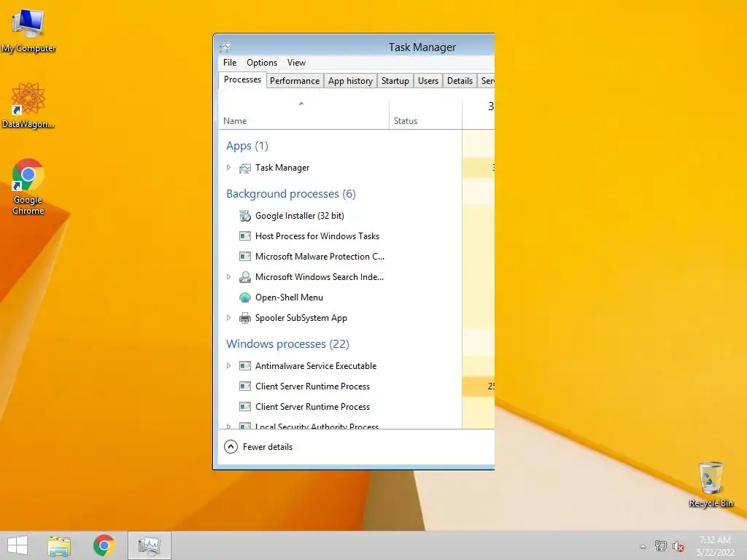Expand Antimalware Service Executable row

(228, 366)
